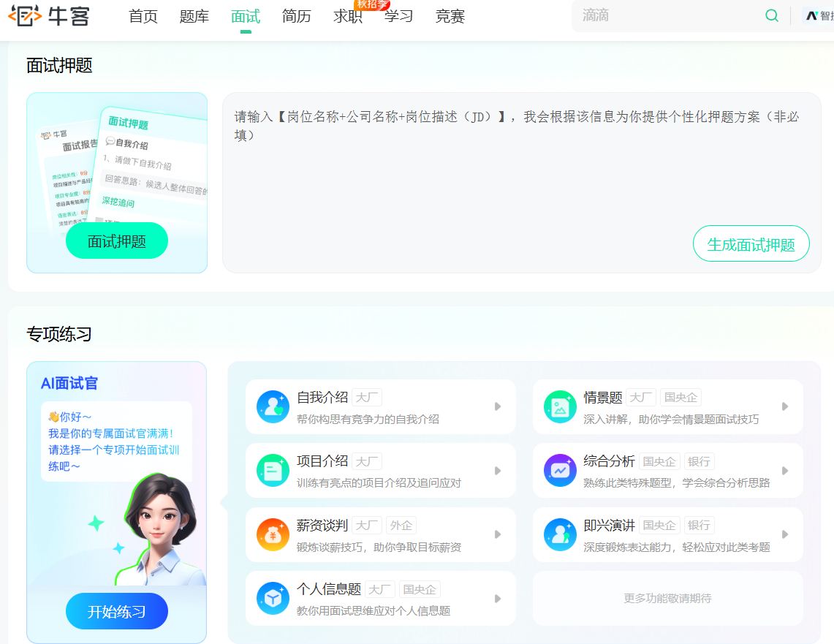This screenshot has width=834, height=644.
Task: Click 帮你构思有竞争力的自我介绍 description
Action: click(x=368, y=419)
